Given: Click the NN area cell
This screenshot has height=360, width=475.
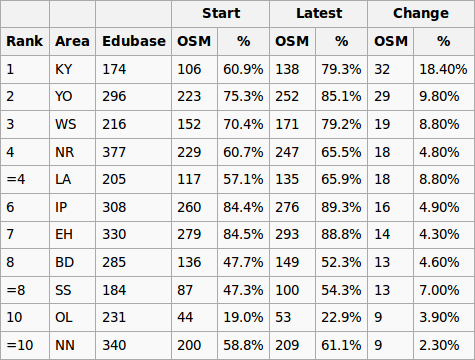Looking at the screenshot, I should point(72,345).
